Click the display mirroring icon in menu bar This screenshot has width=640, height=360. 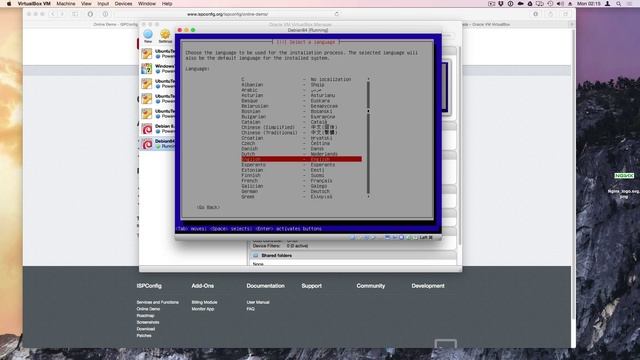(x=540, y=4)
